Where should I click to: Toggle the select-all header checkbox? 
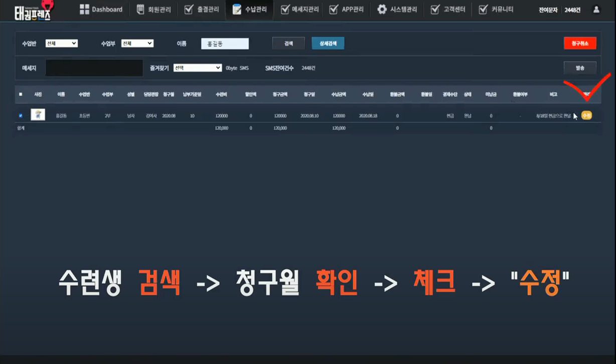[21, 94]
